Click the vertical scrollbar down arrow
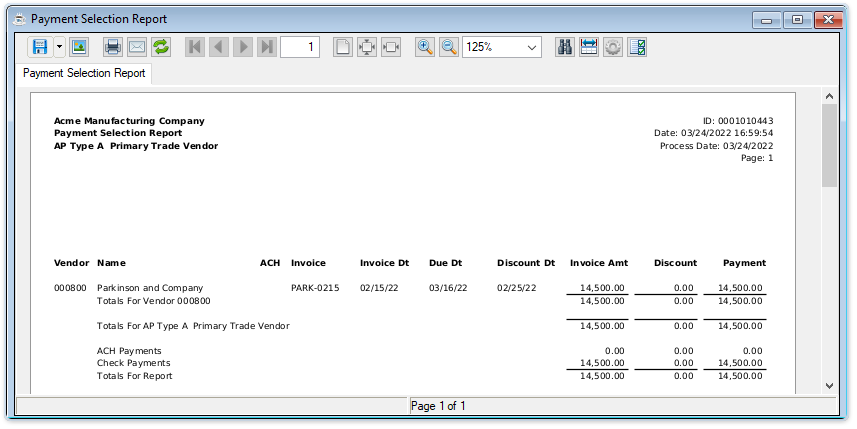This screenshot has height=429, width=857. [x=829, y=386]
